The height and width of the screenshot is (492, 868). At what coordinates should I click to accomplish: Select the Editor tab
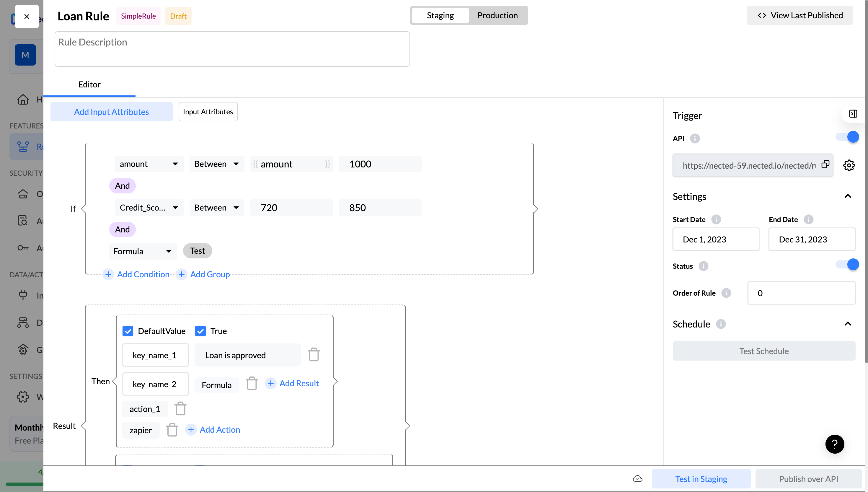click(x=89, y=84)
